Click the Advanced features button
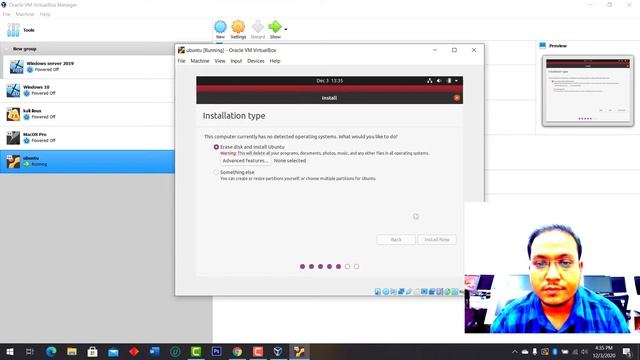Screen dimensions: 640x360 [245, 161]
